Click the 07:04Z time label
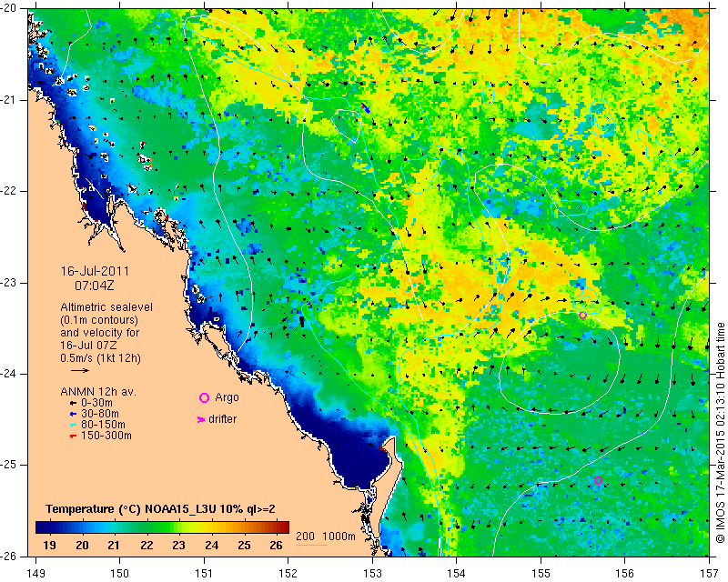Screen dimensions: 728x582 pyautogui.click(x=95, y=286)
